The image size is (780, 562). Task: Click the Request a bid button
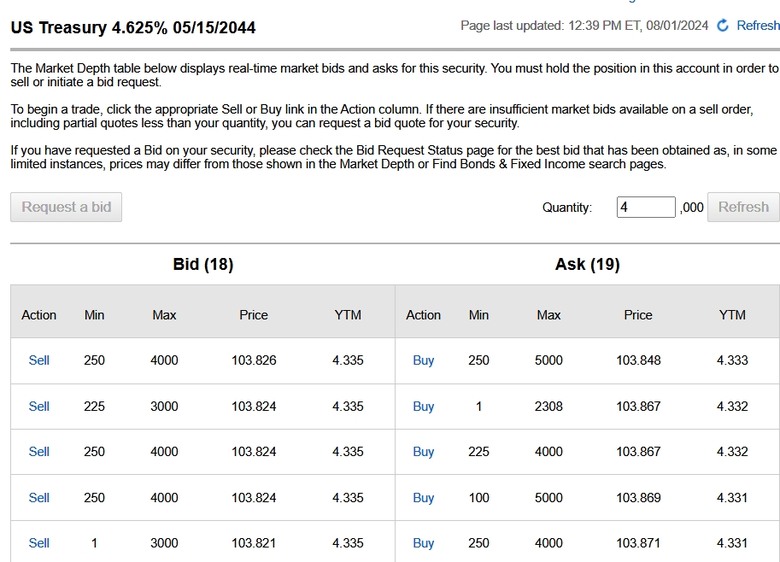[66, 207]
